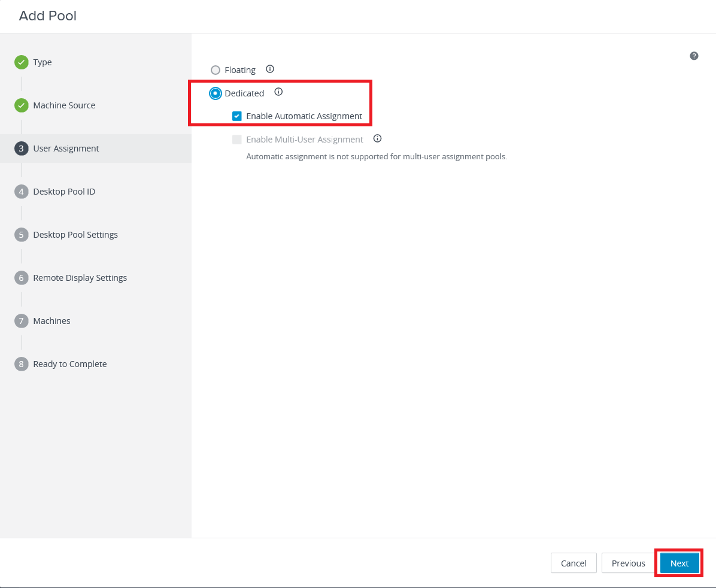Image resolution: width=716 pixels, height=588 pixels.
Task: Click the help question mark icon
Action: click(694, 56)
